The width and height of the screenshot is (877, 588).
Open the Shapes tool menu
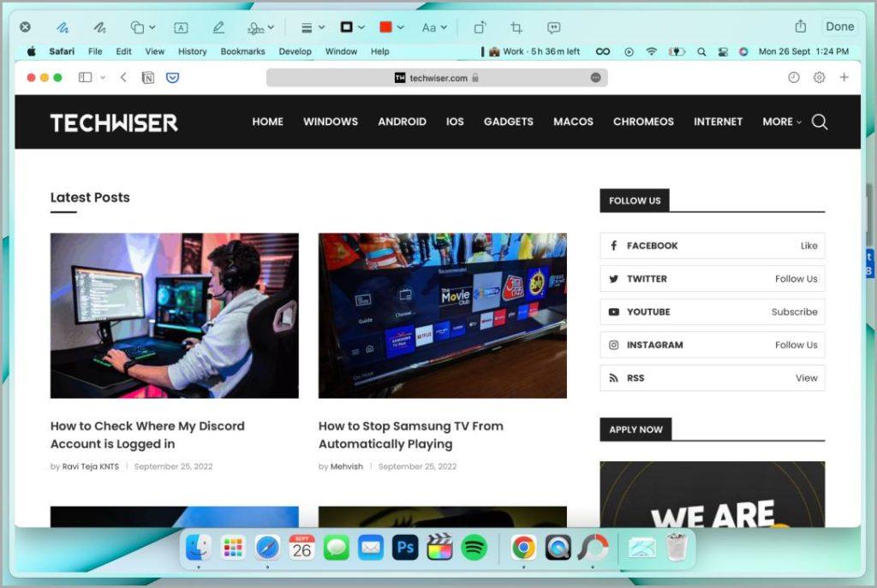[143, 27]
